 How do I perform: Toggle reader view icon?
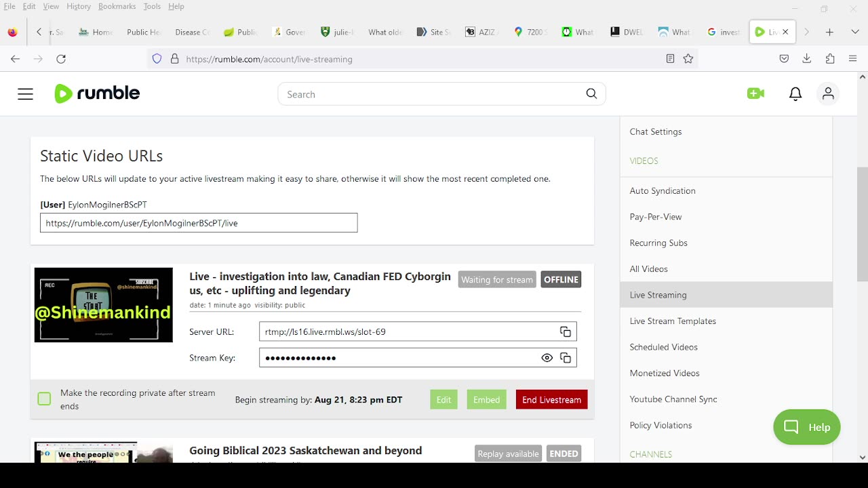(x=670, y=59)
